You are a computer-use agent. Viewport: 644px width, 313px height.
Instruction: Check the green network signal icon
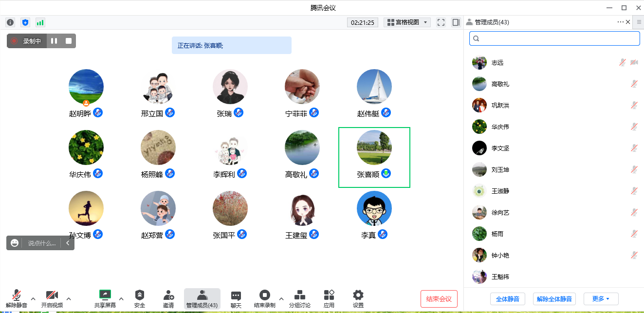[40, 22]
